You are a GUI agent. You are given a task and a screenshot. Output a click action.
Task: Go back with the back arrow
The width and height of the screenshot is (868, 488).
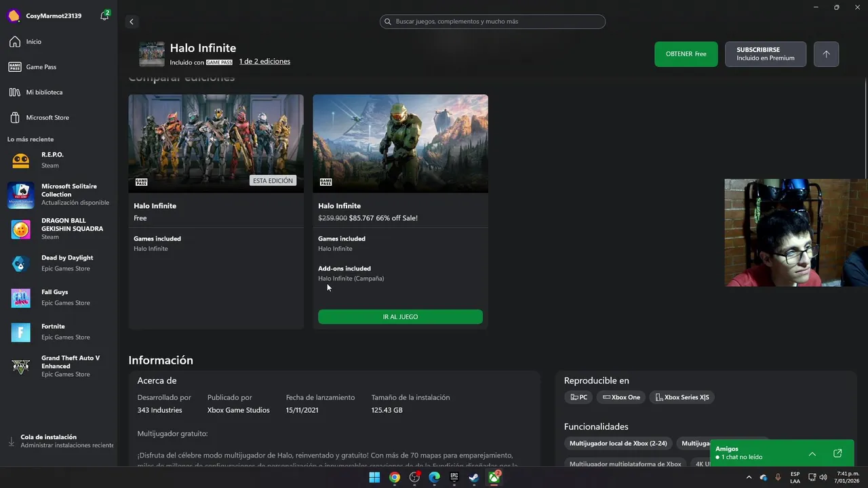coord(132,22)
